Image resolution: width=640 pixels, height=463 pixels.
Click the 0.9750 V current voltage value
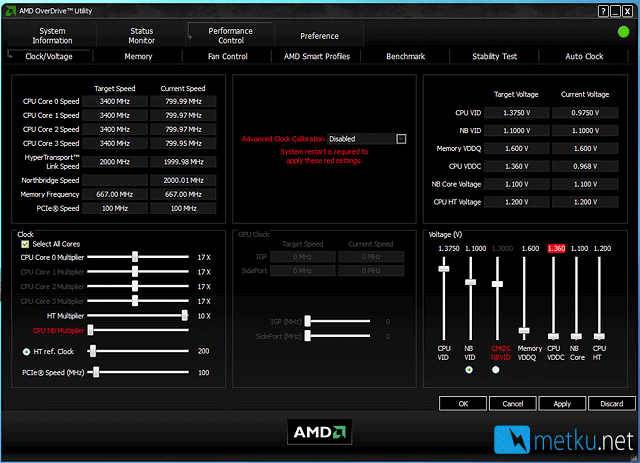pyautogui.click(x=585, y=113)
